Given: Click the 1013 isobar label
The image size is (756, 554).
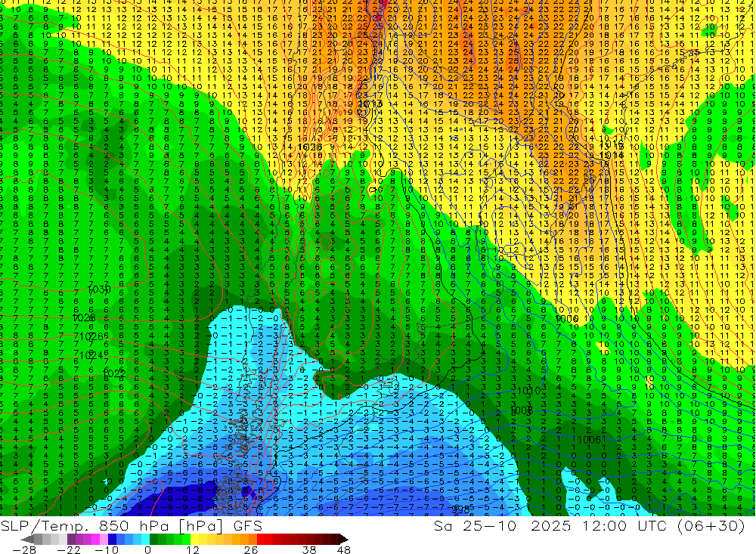Looking at the screenshot, I should pyautogui.click(x=370, y=104).
